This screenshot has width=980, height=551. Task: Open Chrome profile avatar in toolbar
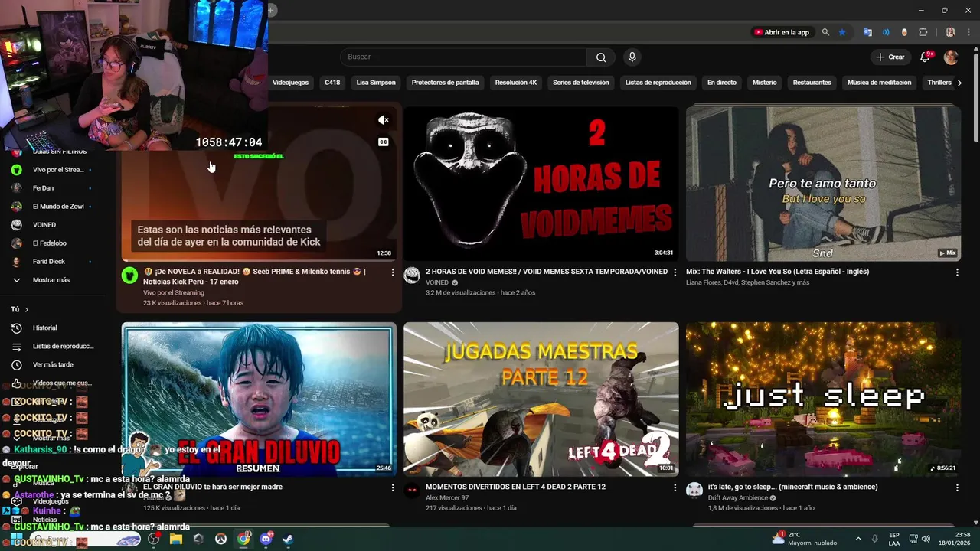tap(950, 32)
